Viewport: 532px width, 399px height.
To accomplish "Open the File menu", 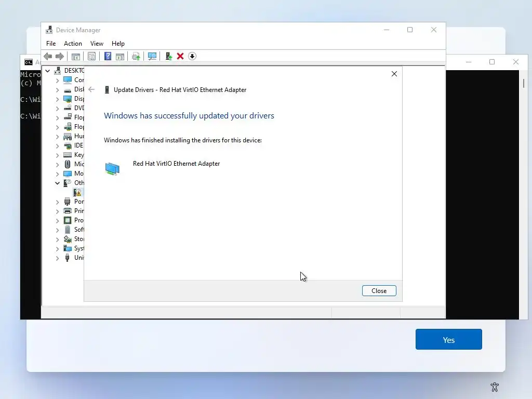I will (x=51, y=44).
